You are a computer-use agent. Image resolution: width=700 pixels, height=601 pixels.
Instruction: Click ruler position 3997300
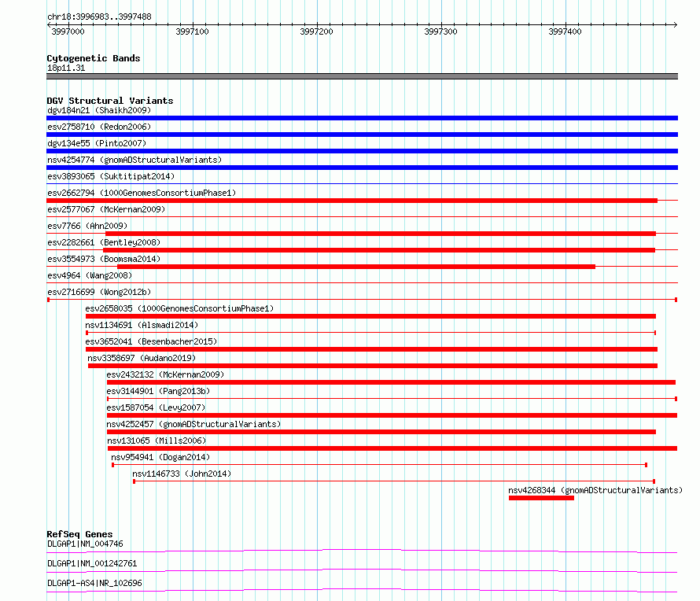pyautogui.click(x=440, y=31)
